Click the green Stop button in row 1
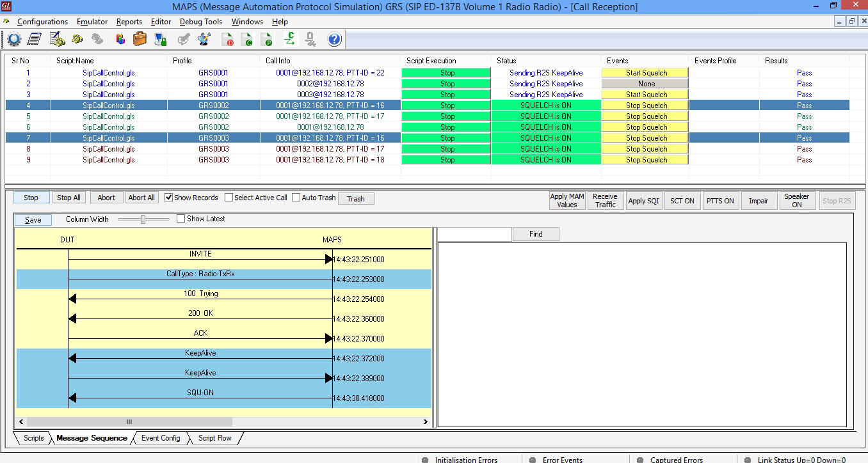The image size is (868, 463). point(446,73)
